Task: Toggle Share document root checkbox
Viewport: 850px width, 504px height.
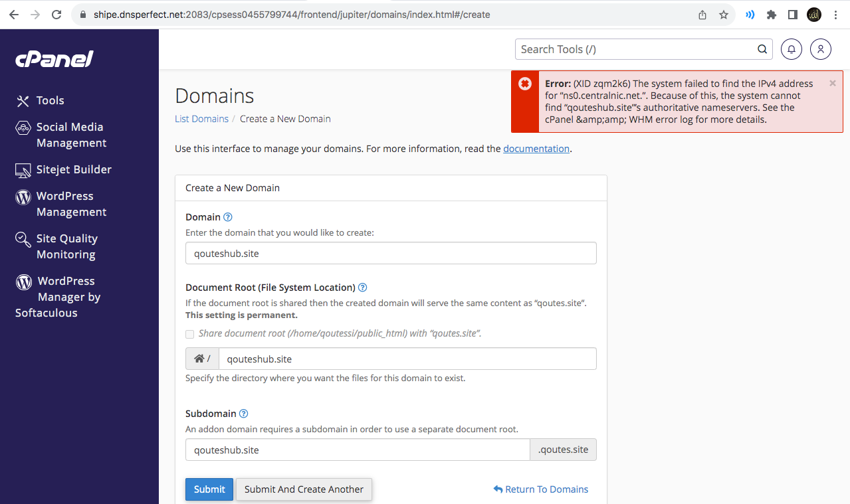Action: click(190, 334)
